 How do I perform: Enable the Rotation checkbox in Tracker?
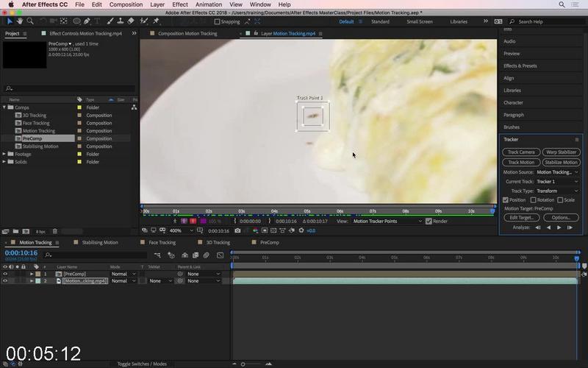tap(533, 200)
